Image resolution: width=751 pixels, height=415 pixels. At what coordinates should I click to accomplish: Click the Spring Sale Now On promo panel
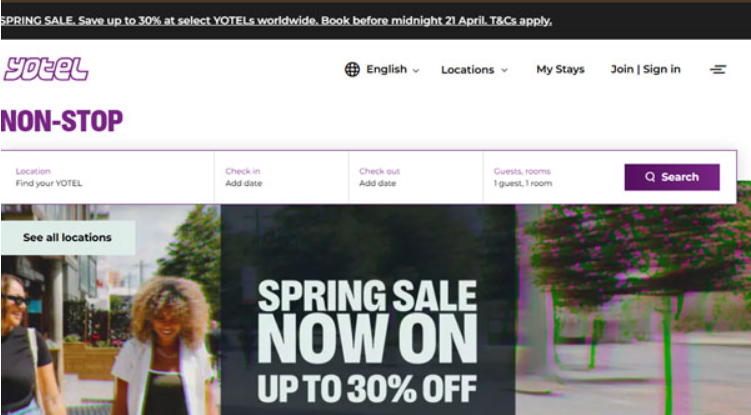pos(368,310)
